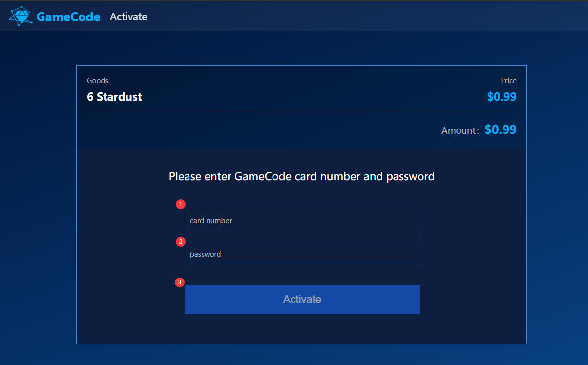
Task: Click the GameCode diamond logo icon
Action: (21, 16)
